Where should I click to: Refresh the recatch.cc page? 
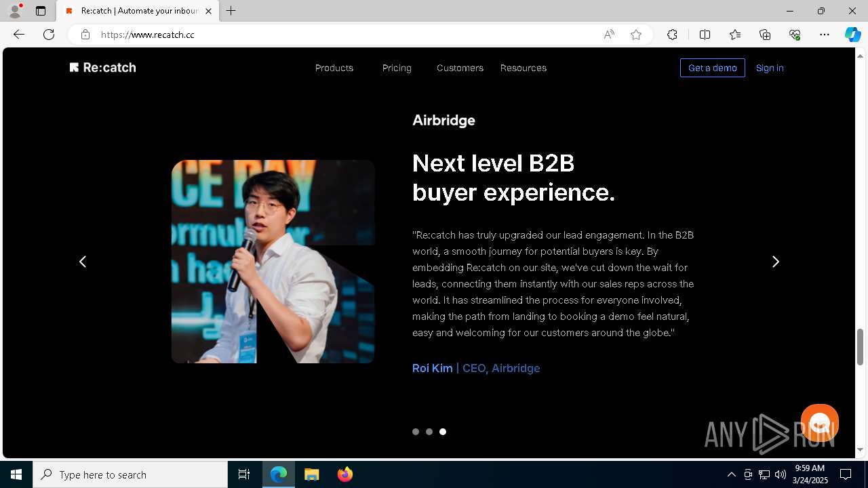[49, 35]
